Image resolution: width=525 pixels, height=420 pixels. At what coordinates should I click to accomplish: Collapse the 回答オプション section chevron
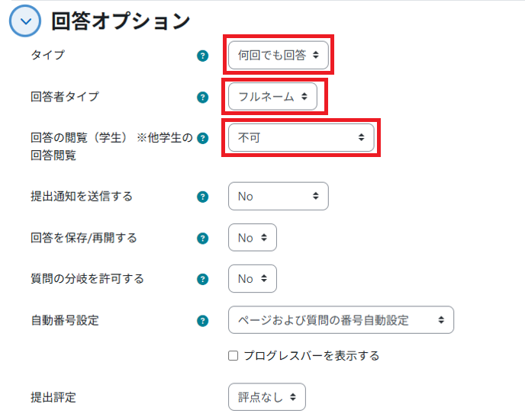[x=25, y=21]
